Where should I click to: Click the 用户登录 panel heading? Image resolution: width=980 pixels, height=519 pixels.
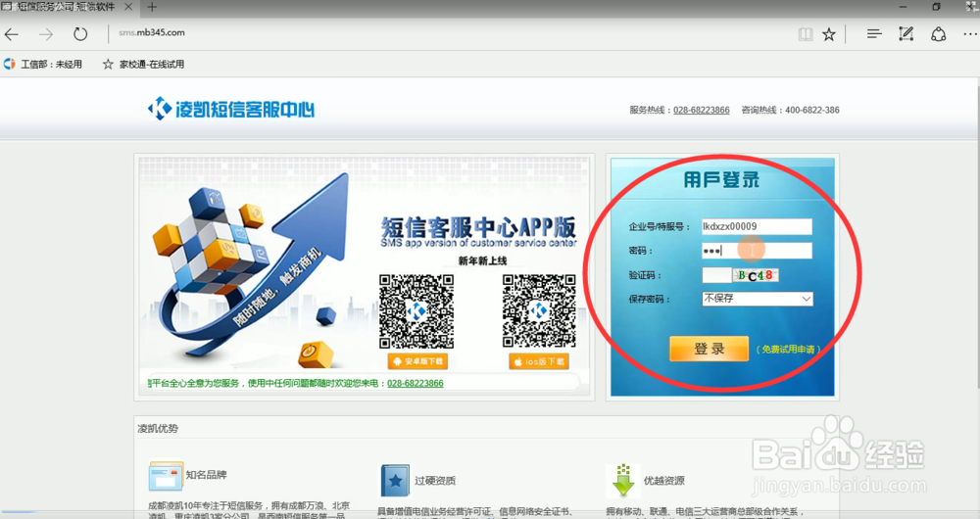point(721,180)
